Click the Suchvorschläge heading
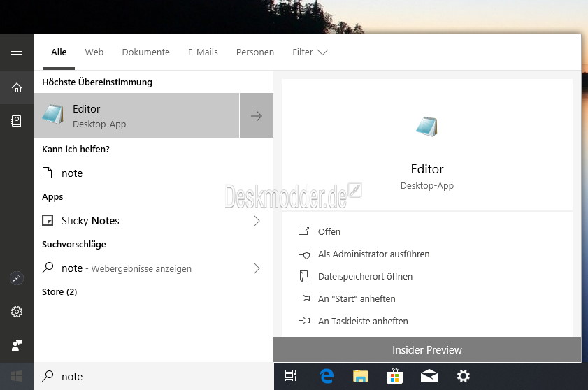This screenshot has height=390, width=588. click(74, 244)
